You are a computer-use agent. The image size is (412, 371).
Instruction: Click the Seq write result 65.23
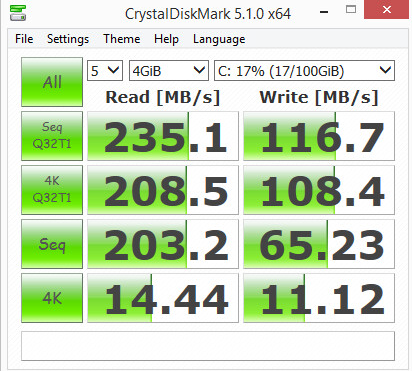(x=319, y=244)
